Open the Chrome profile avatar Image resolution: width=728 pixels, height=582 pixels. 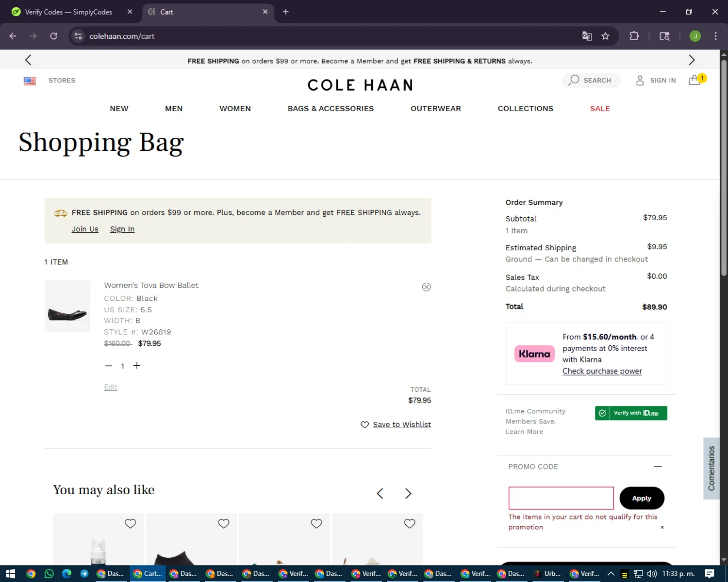(x=695, y=36)
